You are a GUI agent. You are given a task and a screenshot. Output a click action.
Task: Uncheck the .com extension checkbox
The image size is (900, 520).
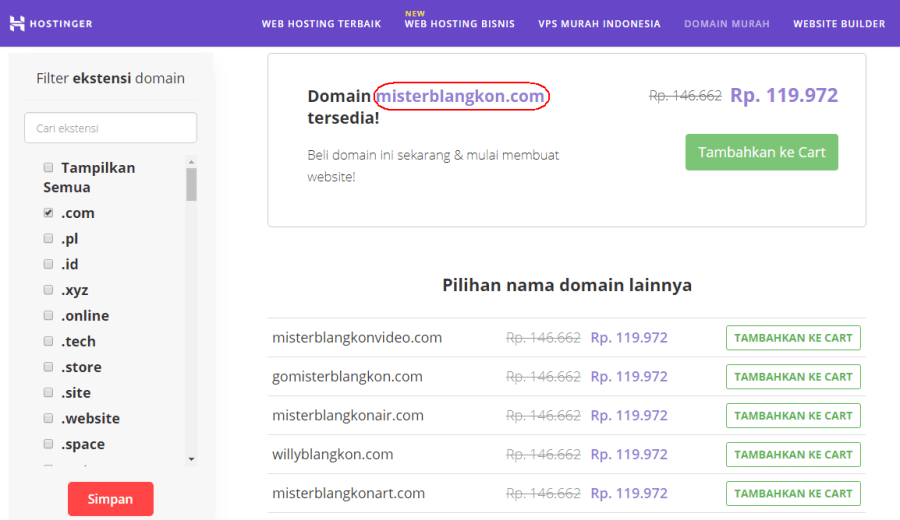[x=48, y=212]
